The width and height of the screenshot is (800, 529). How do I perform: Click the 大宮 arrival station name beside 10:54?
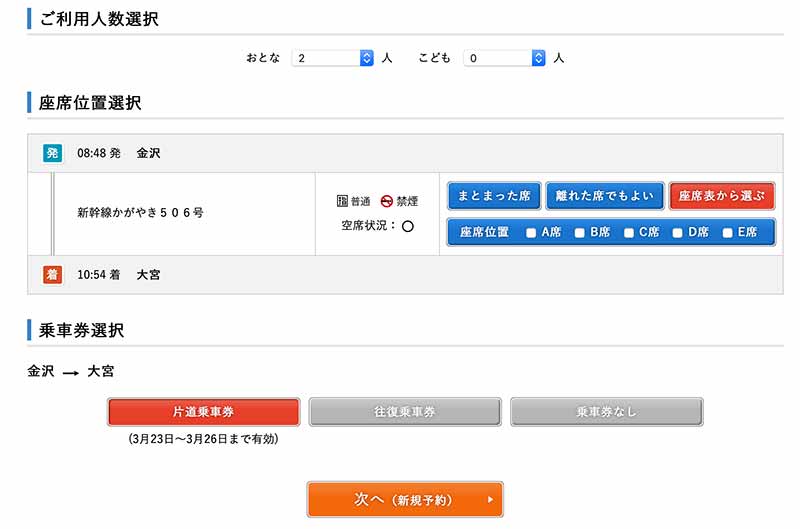148,274
